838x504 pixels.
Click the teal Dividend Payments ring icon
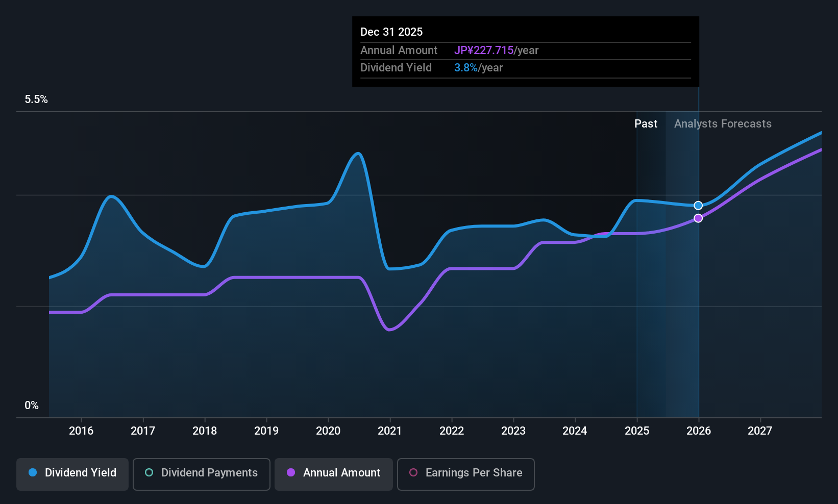pos(149,472)
